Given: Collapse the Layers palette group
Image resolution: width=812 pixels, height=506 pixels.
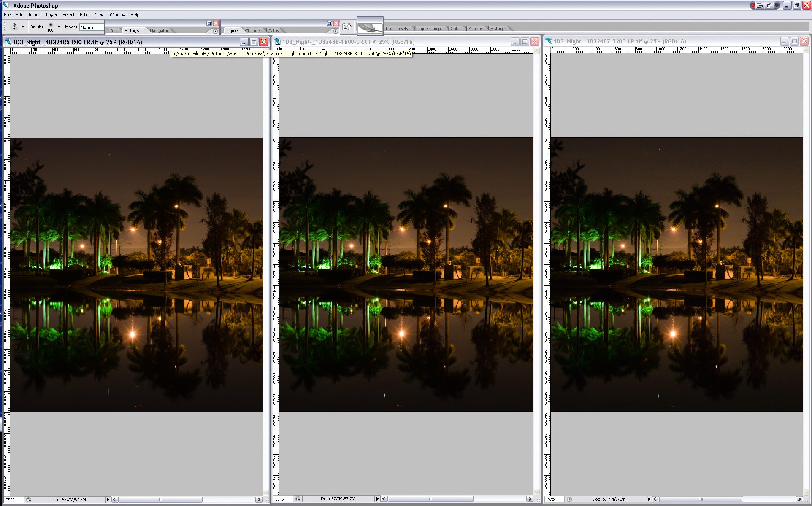Looking at the screenshot, I should click(x=329, y=24).
